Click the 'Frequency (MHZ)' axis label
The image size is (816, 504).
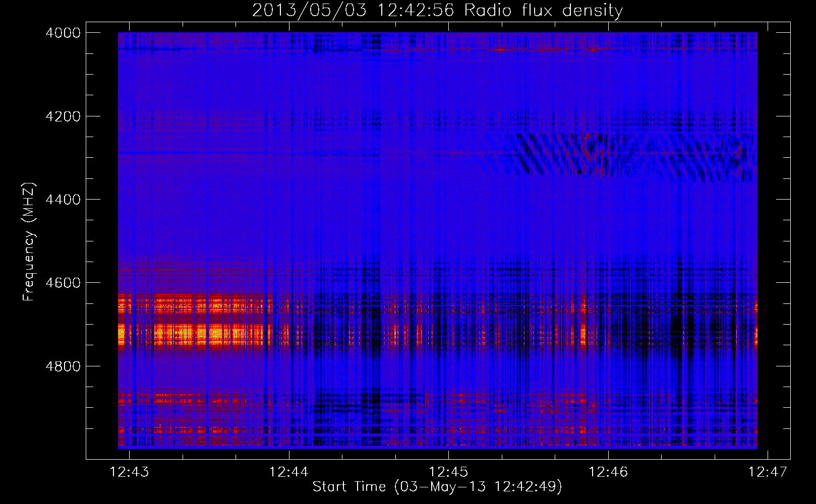point(29,242)
